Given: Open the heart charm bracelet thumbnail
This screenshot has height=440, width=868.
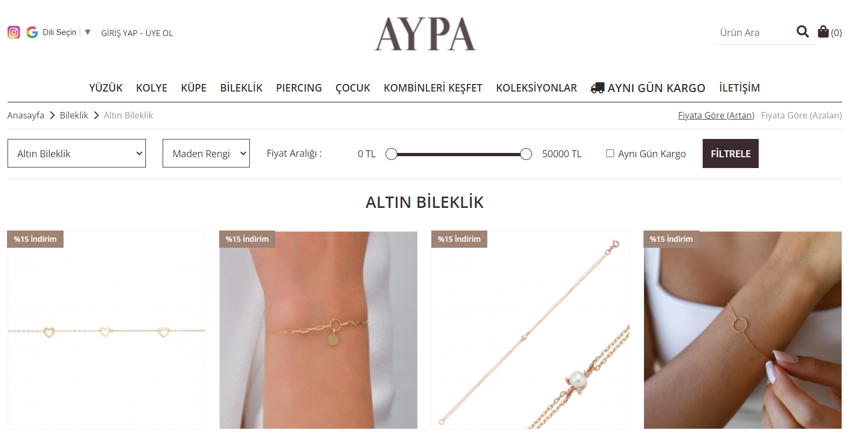Looking at the screenshot, I should pyautogui.click(x=107, y=330).
